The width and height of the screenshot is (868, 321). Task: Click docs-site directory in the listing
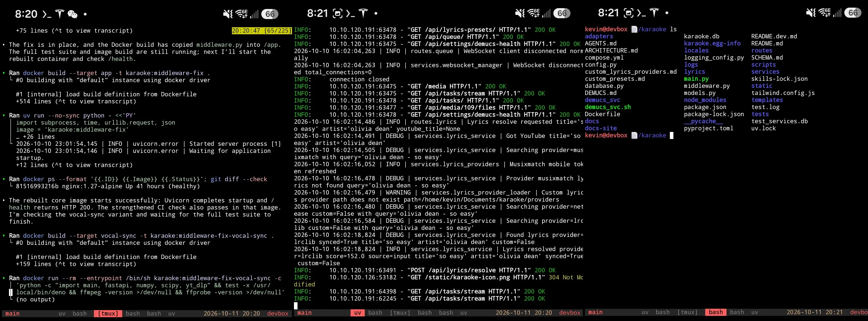[601, 128]
